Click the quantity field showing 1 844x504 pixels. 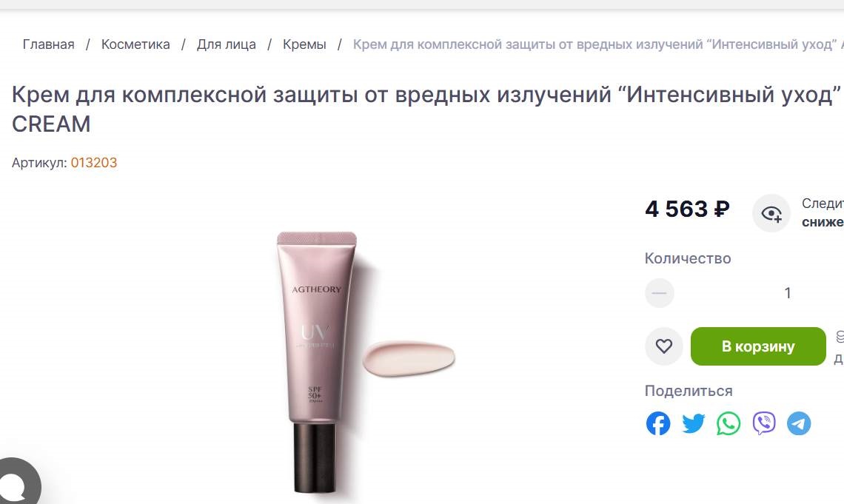tap(788, 293)
